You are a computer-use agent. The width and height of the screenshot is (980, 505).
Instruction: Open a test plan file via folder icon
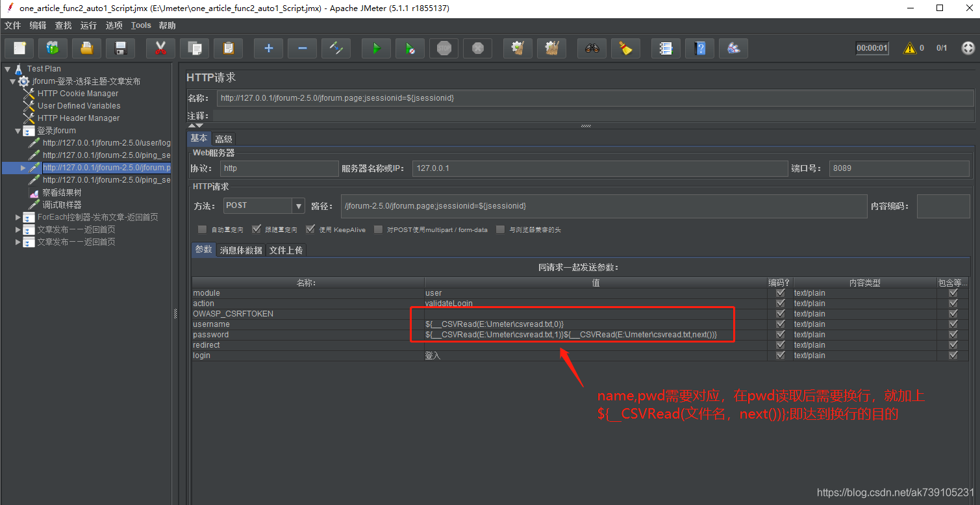(x=86, y=48)
